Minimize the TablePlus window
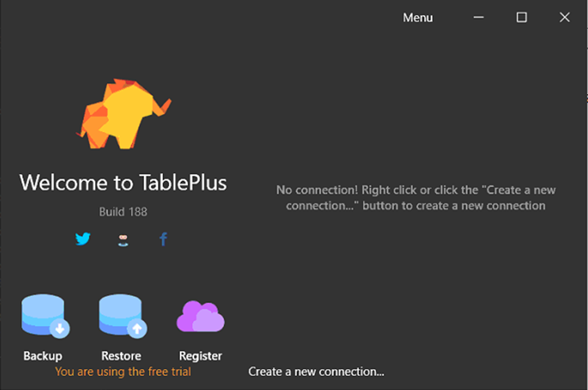 pos(479,18)
